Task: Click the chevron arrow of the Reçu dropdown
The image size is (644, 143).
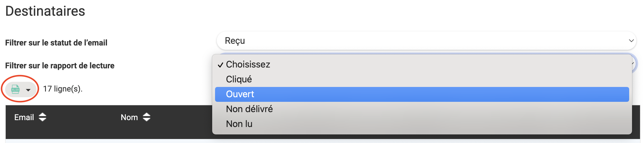Action: point(631,41)
